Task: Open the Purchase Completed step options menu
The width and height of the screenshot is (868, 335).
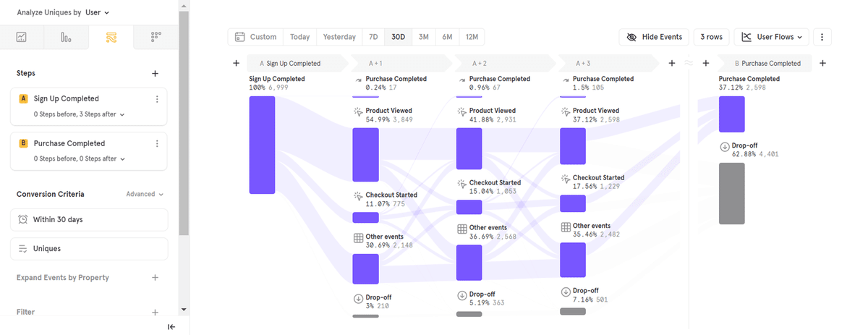Action: tap(157, 143)
